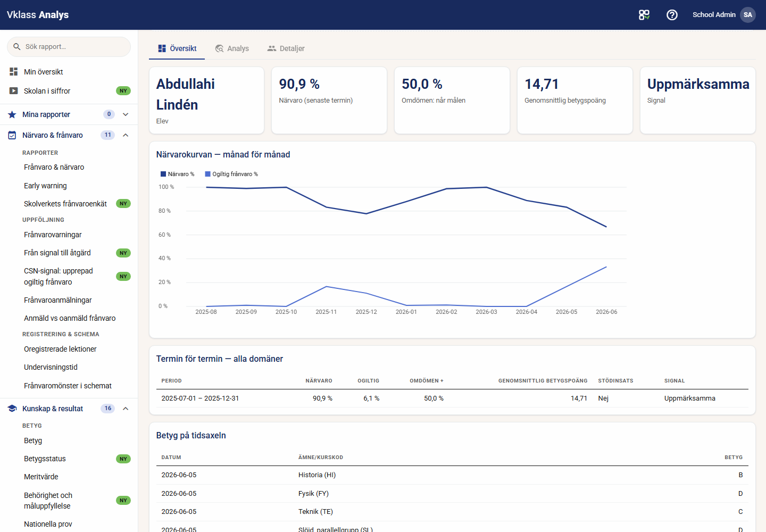Click the 2025-07-01 – 2025-12-31 period row
This screenshot has width=766, height=532.
452,398
